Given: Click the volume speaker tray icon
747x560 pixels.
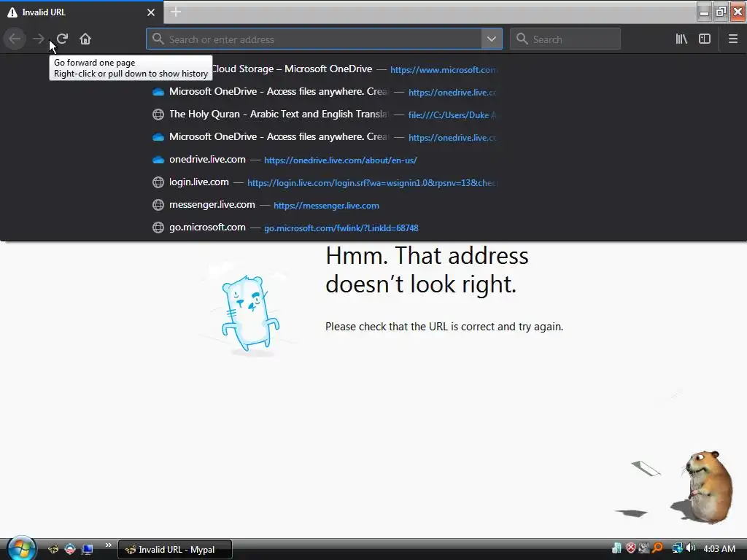Looking at the screenshot, I should click(x=690, y=548).
